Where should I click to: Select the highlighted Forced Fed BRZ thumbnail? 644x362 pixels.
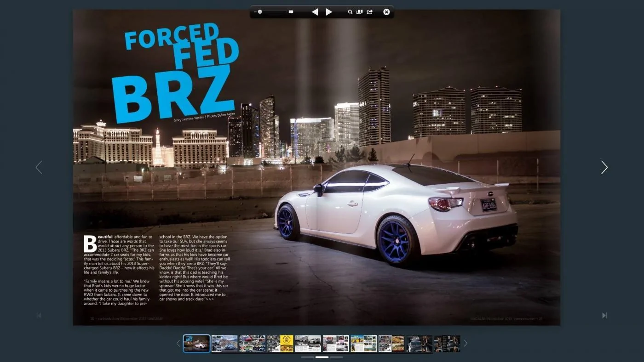click(x=197, y=343)
